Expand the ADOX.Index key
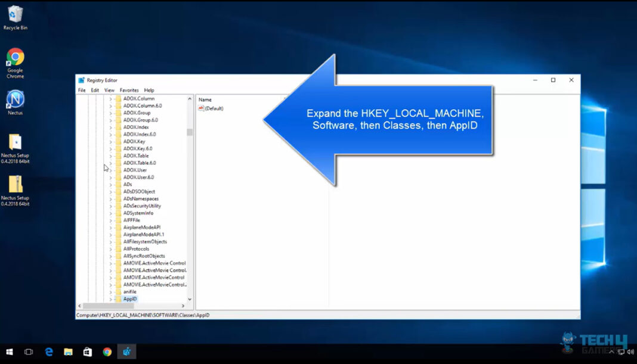 pyautogui.click(x=110, y=127)
